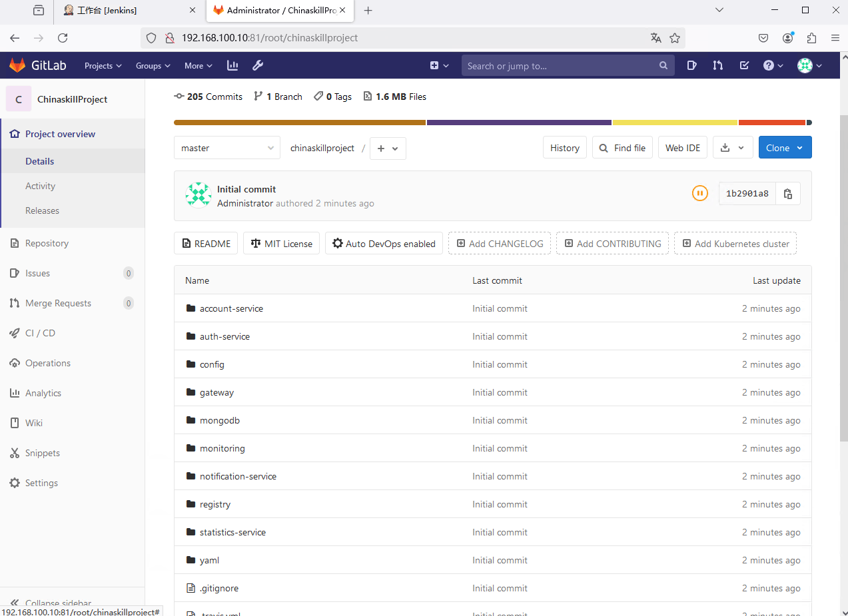The image size is (848, 616).
Task: Open issues icon in top navbar
Action: 691,65
